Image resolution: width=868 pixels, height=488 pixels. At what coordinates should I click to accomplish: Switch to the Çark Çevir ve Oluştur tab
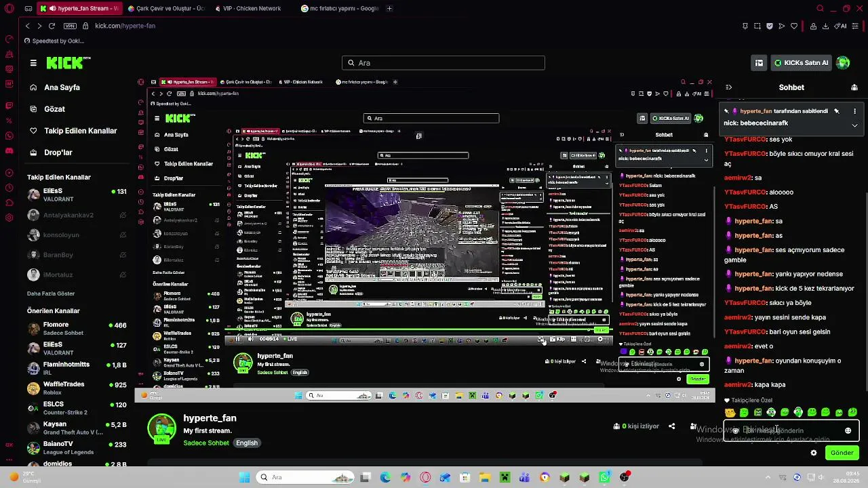click(166, 9)
